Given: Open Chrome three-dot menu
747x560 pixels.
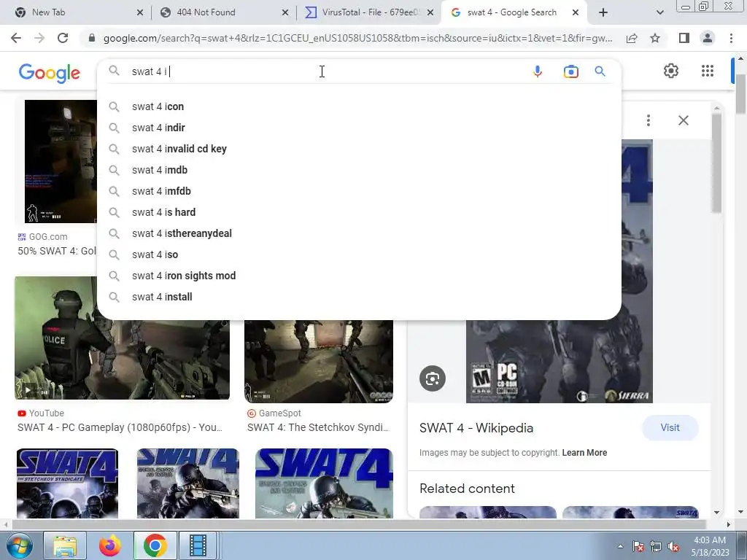Looking at the screenshot, I should (731, 38).
